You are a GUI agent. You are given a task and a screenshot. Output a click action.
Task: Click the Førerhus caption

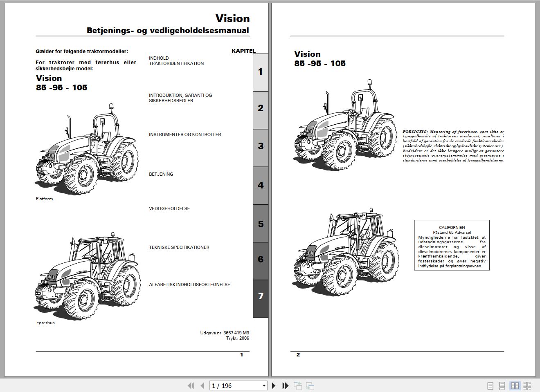[45, 323]
